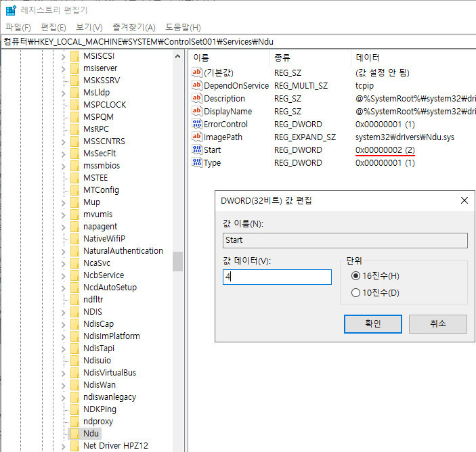Click the NDIS folder icon
This screenshot has width=476, height=452.
pos(74,311)
